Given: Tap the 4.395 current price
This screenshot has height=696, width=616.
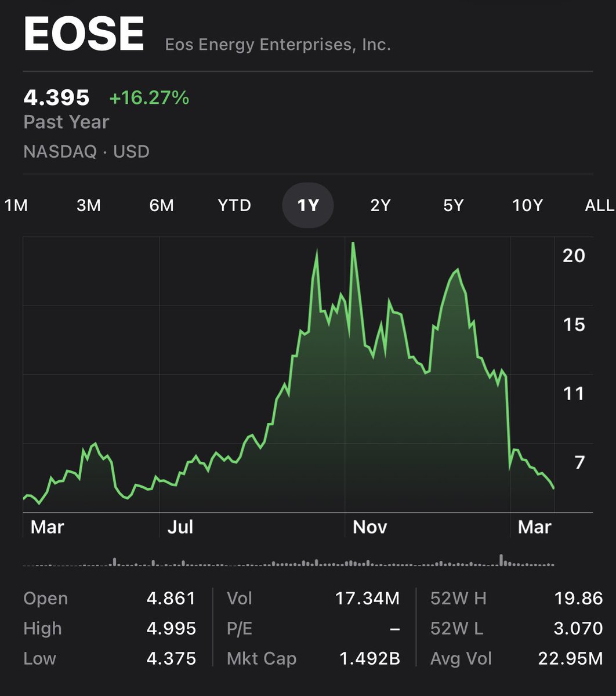Looking at the screenshot, I should point(56,97).
